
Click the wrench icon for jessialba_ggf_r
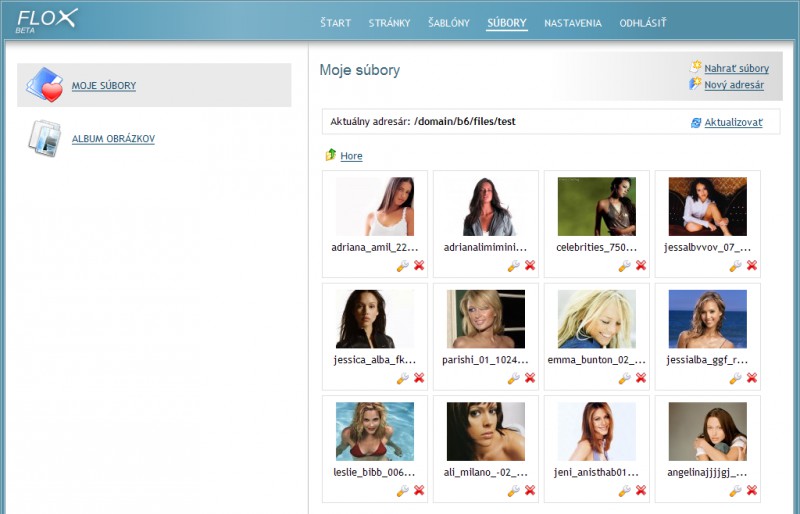tap(735, 378)
